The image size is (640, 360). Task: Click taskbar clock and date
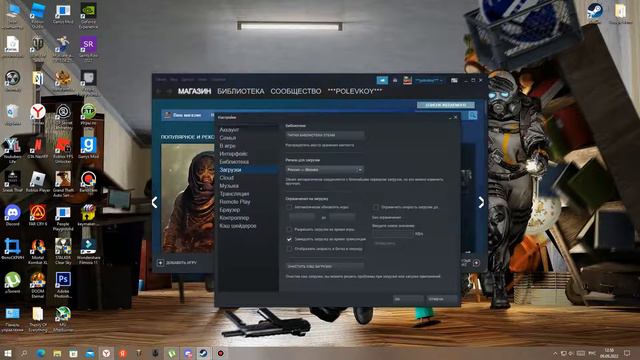(609, 353)
